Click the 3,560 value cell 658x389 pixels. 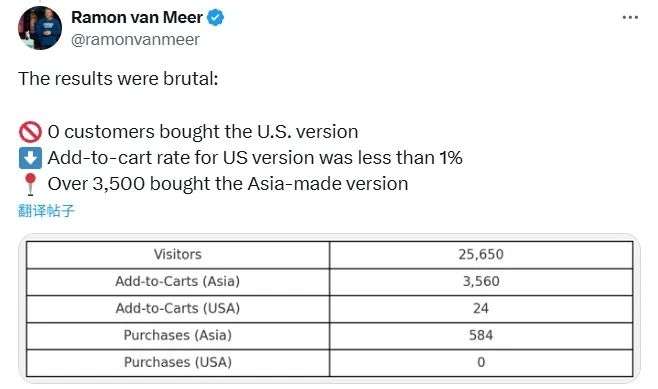coord(481,281)
